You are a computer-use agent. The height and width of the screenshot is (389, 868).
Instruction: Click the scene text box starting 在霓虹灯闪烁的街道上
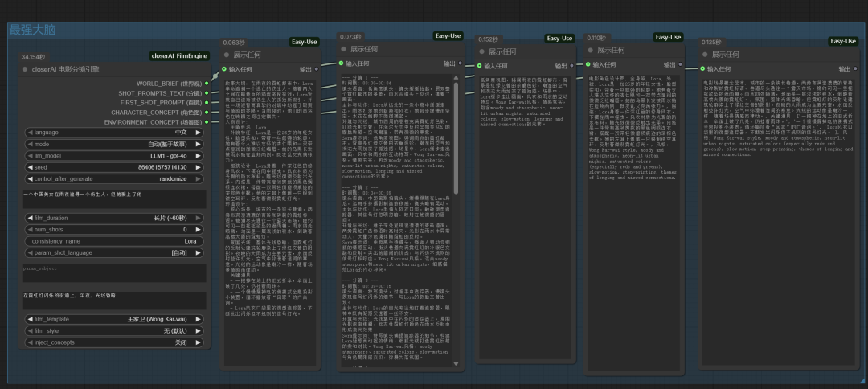pos(114,301)
